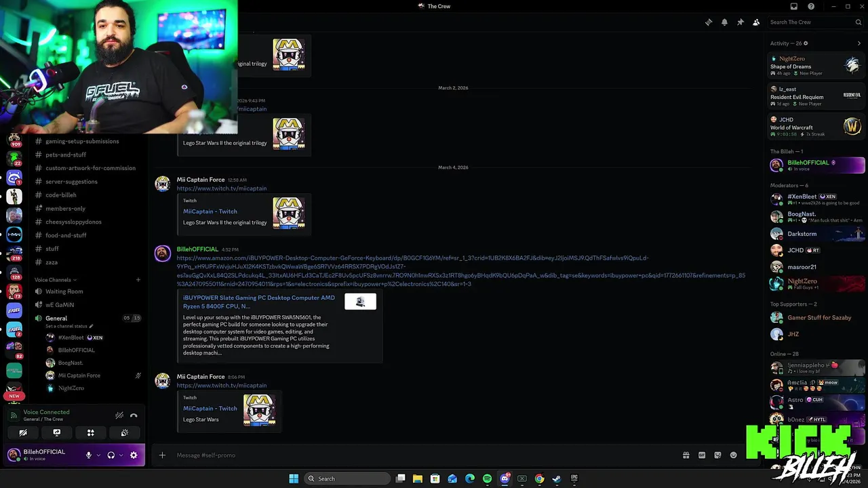Image resolution: width=868 pixels, height=488 pixels.
Task: Open Google Chrome from the taskbar
Action: [x=539, y=479]
